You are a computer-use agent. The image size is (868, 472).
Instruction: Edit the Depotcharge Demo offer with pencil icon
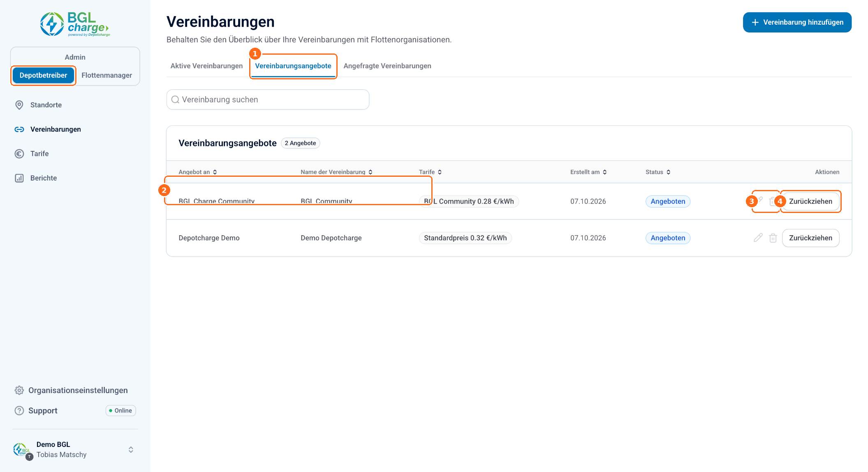pos(758,238)
